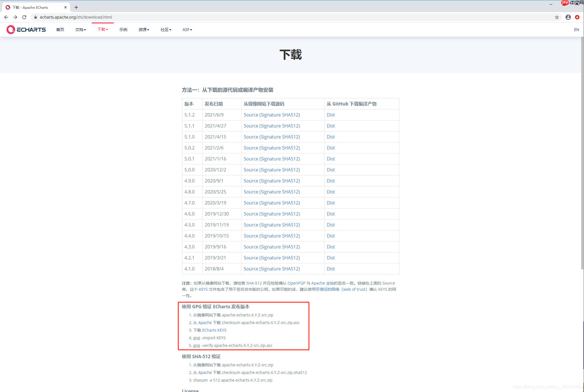Download Source for version 5.1.2
584x392 pixels.
[251, 115]
